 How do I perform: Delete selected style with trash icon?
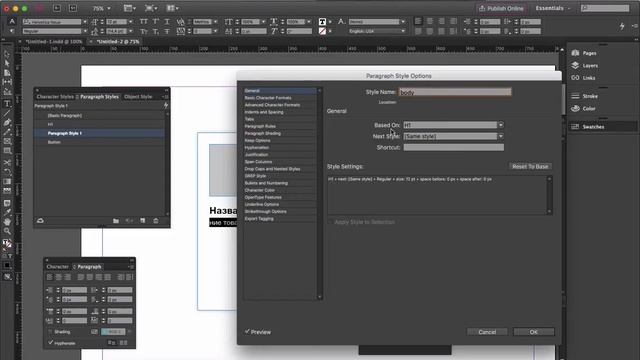click(156, 221)
